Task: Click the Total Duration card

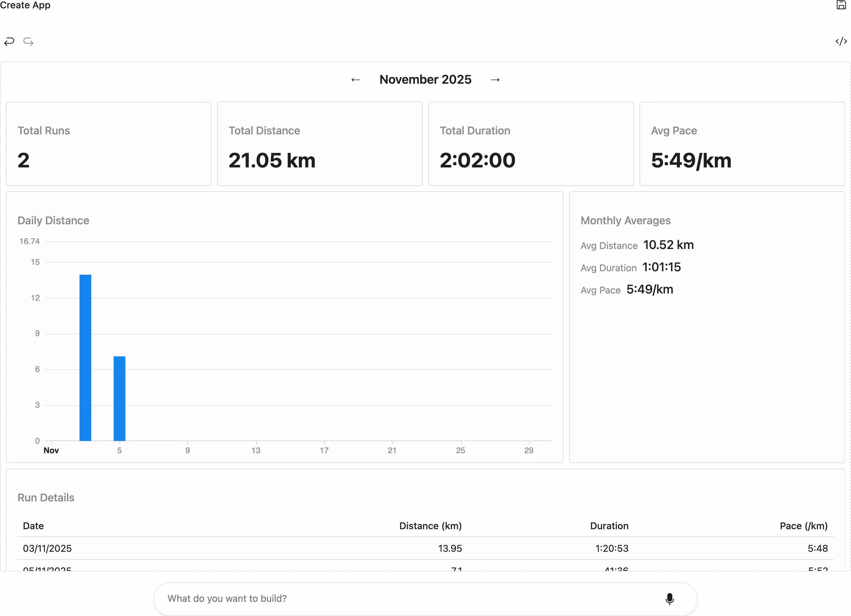Action: (531, 144)
